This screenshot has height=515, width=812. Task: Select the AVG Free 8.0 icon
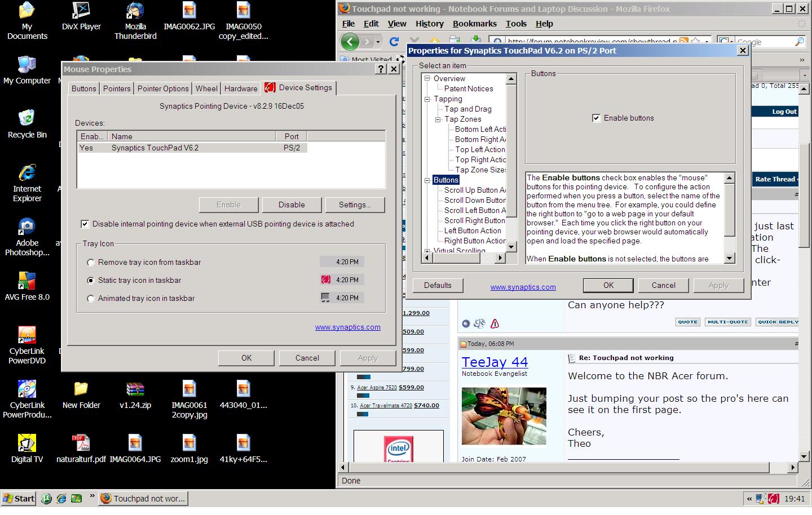(27, 287)
